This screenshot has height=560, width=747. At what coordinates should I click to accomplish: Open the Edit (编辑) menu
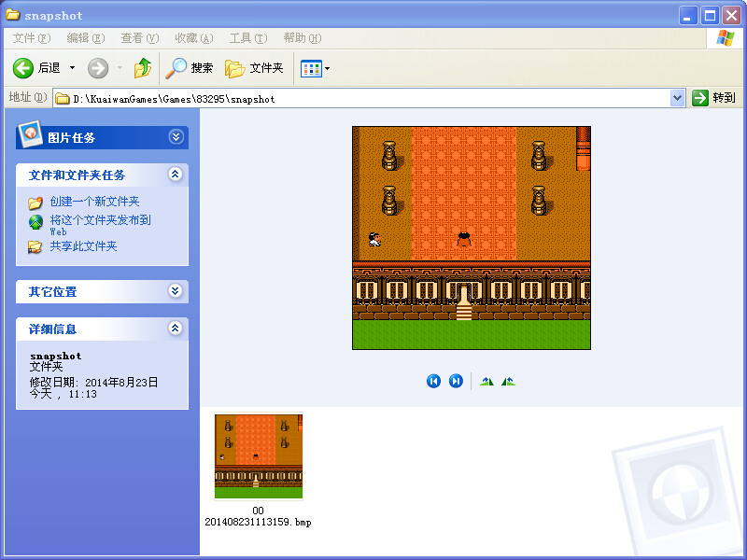[85, 38]
